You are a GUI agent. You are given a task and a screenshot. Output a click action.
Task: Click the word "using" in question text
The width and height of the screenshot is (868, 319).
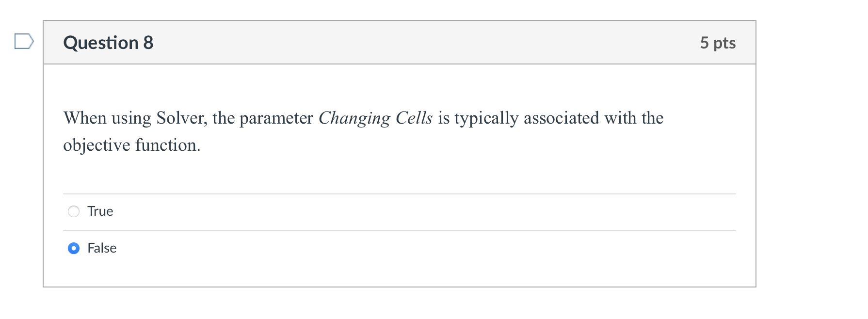click(131, 118)
